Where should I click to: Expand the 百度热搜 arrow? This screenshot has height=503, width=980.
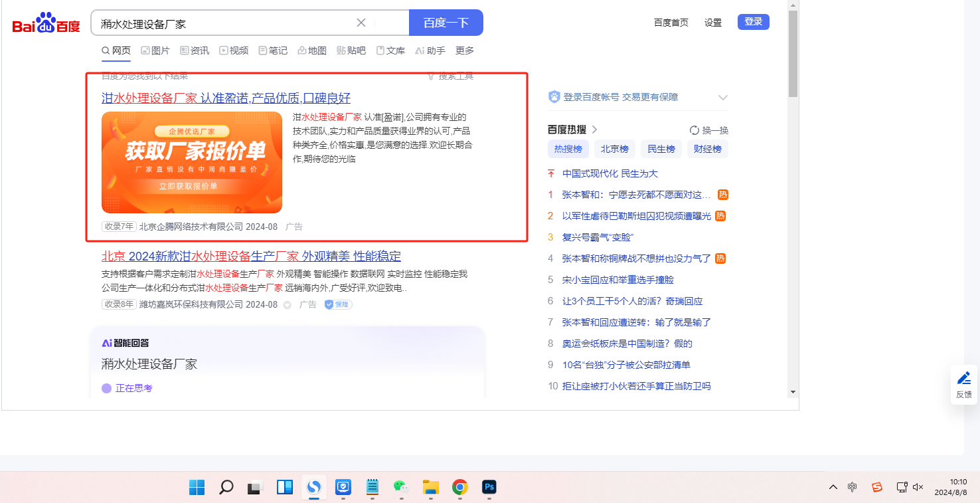pyautogui.click(x=595, y=130)
